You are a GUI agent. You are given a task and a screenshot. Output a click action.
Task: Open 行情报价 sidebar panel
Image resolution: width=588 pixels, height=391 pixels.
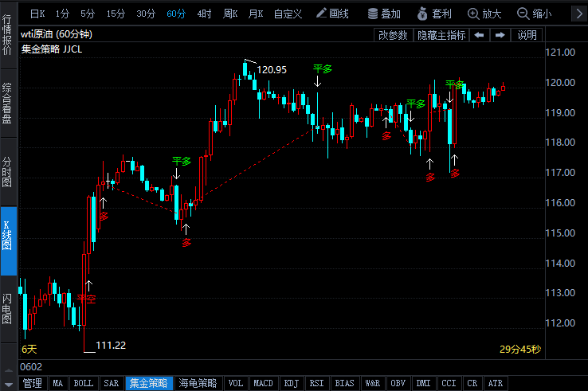8,35
